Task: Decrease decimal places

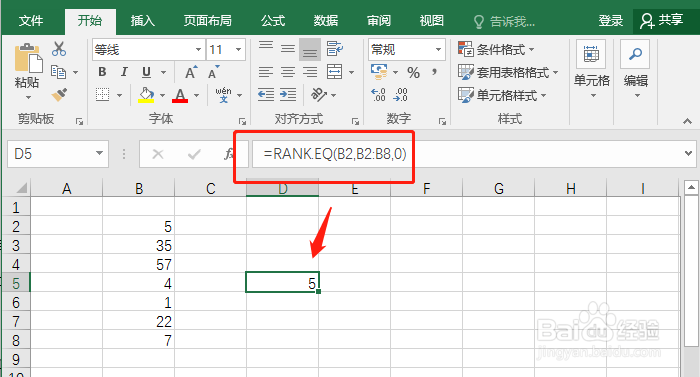Action: coord(400,95)
